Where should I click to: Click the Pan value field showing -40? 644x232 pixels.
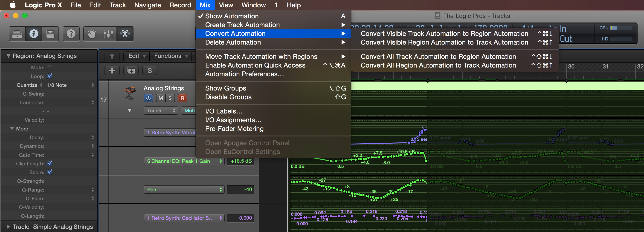(x=241, y=190)
